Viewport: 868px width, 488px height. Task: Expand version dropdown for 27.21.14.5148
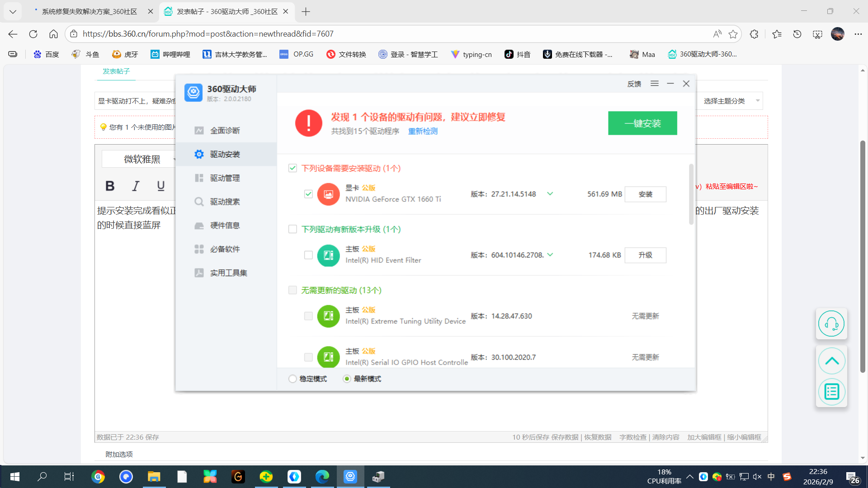550,194
